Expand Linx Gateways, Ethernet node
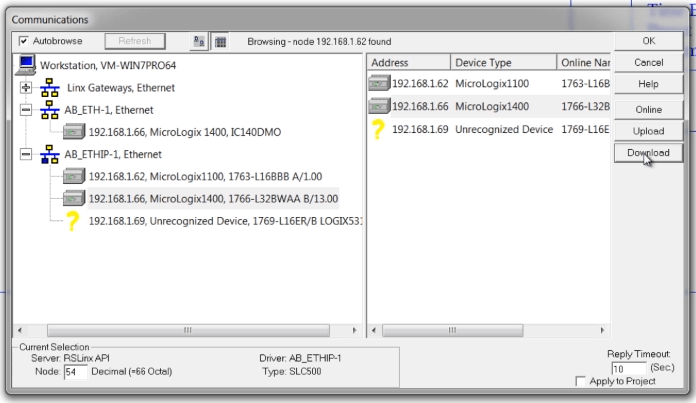The height and width of the screenshot is (403, 696). click(26, 88)
